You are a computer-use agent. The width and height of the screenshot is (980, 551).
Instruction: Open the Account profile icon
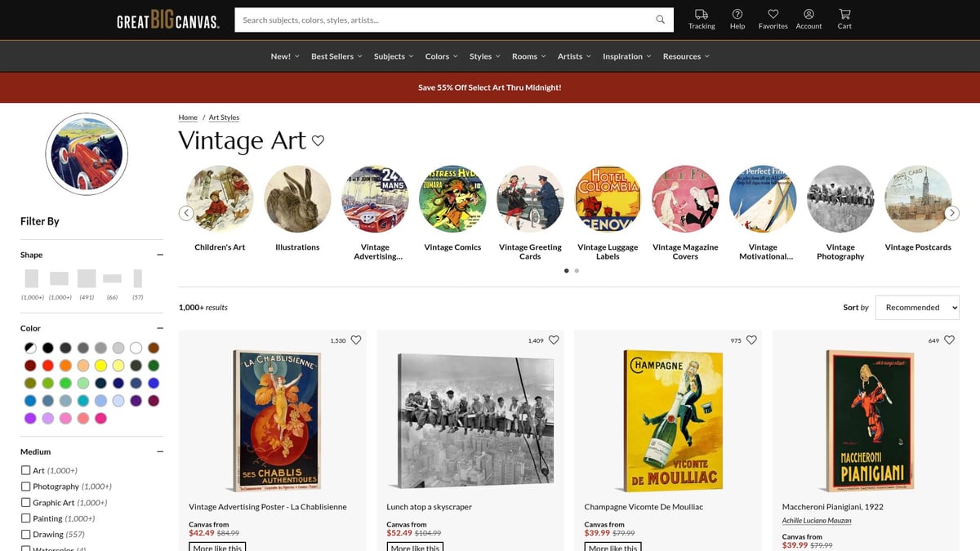[x=808, y=14]
